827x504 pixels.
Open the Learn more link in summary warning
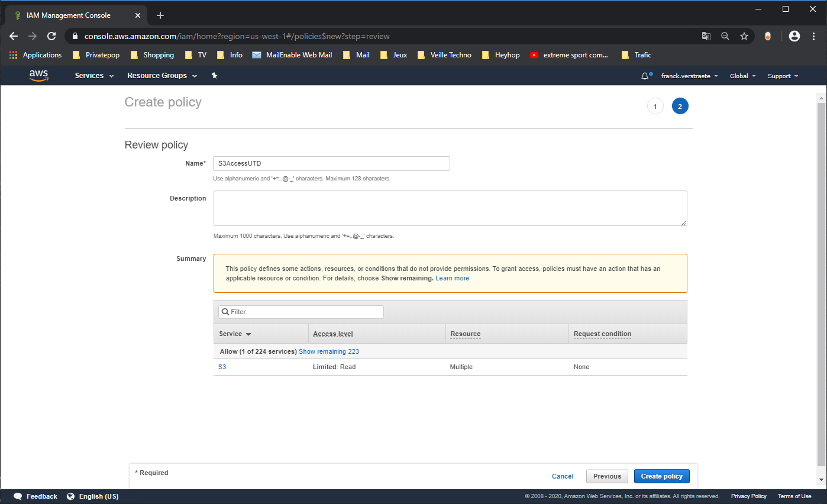pyautogui.click(x=452, y=278)
